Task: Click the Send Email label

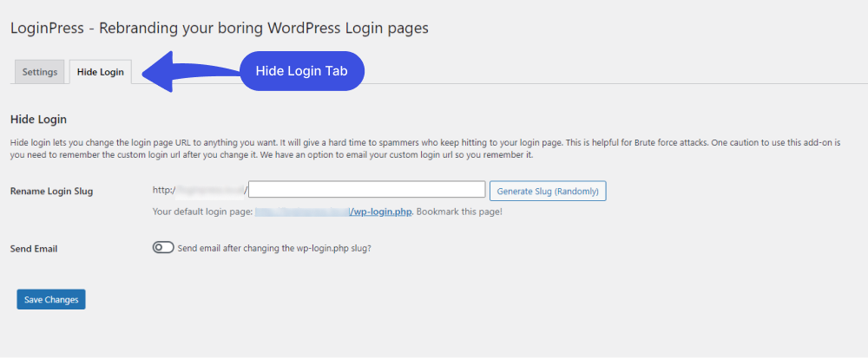Action: [x=34, y=249]
